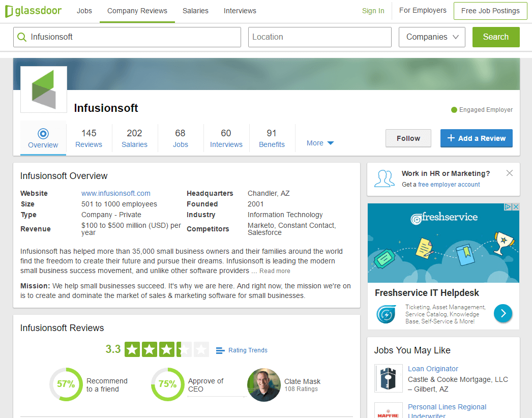Open Interviews in top navigation
Viewport: 532px width, 418px height.
(240, 11)
